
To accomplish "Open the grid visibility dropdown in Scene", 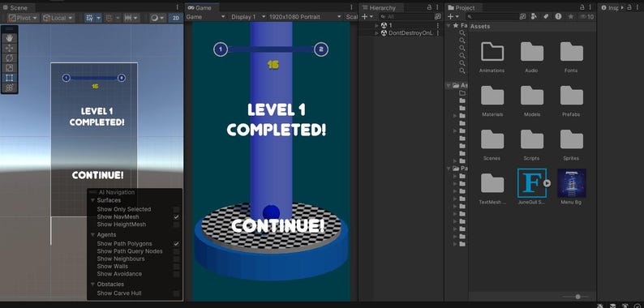I will pyautogui.click(x=99, y=18).
